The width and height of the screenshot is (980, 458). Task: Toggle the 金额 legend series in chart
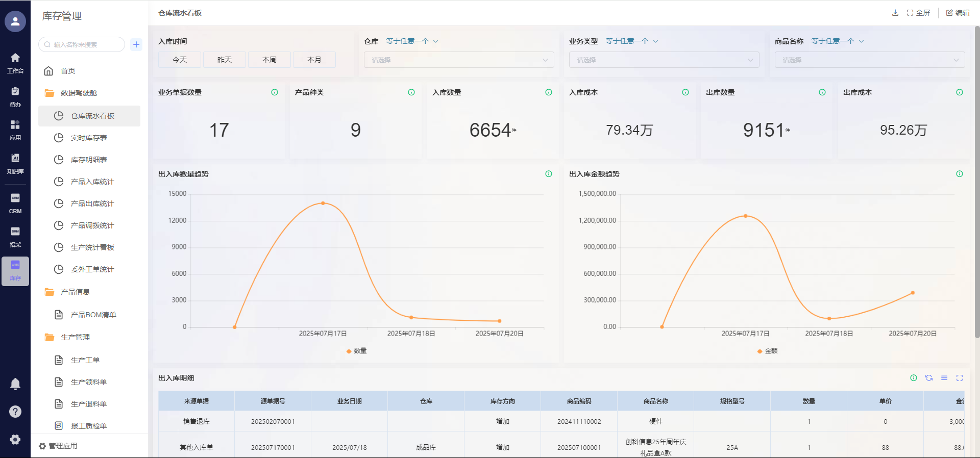pos(768,351)
